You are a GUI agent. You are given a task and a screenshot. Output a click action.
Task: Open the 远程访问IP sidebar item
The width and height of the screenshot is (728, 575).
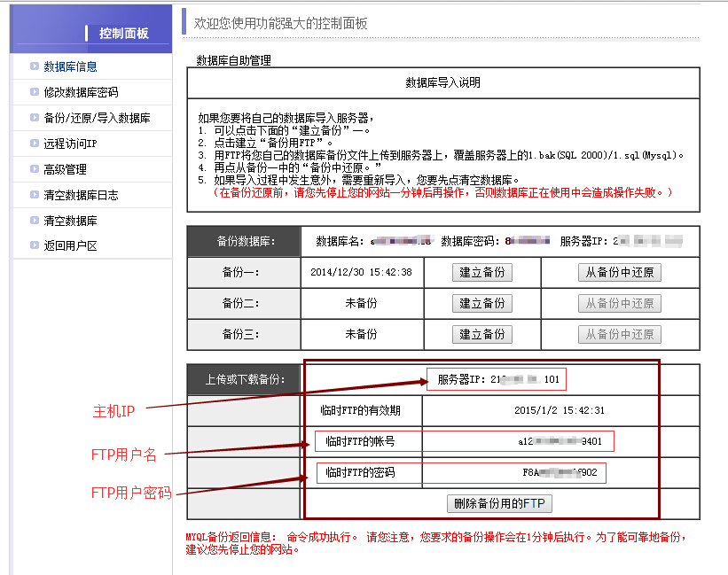pyautogui.click(x=70, y=144)
